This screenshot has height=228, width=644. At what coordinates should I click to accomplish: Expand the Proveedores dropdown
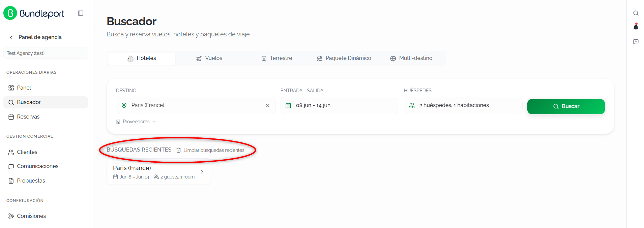click(x=136, y=122)
